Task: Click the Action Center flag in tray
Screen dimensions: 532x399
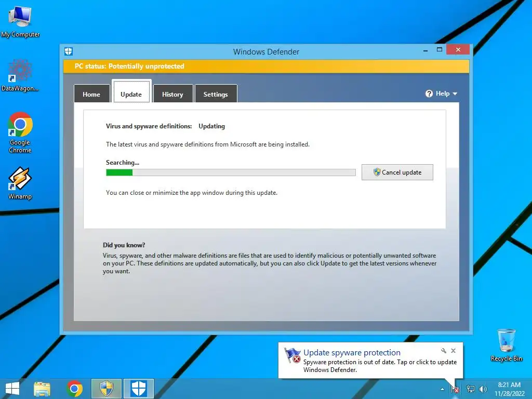Action: click(x=455, y=389)
